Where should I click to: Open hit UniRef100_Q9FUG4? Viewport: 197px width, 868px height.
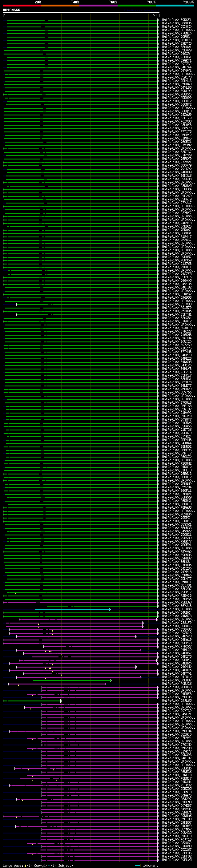(176, 37)
